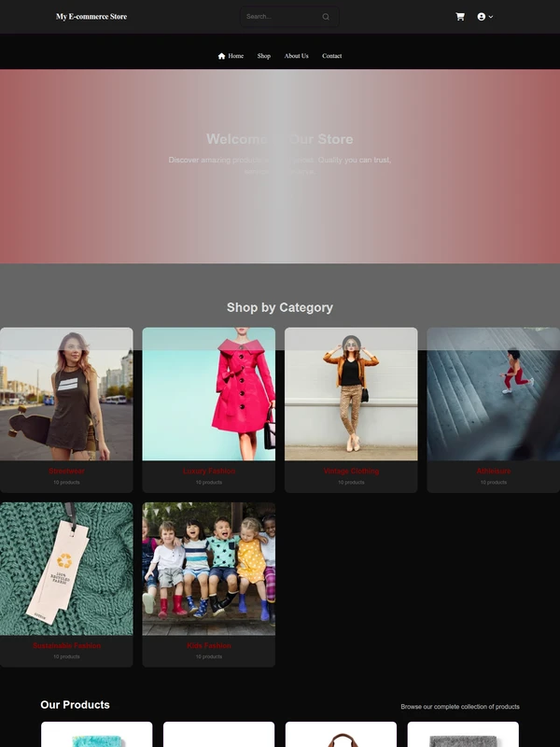Click the Luxury Fashion title link
This screenshot has width=560, height=747.
coord(208,472)
